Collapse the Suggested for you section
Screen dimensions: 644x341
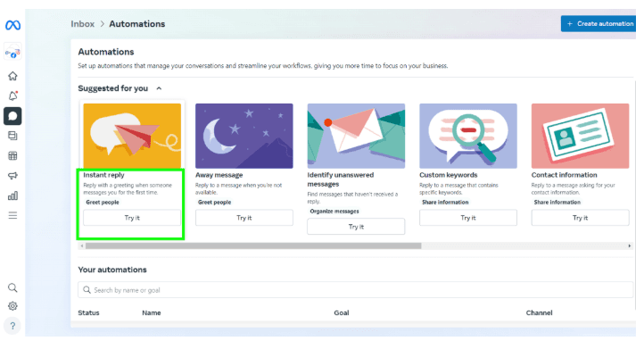pos(159,88)
